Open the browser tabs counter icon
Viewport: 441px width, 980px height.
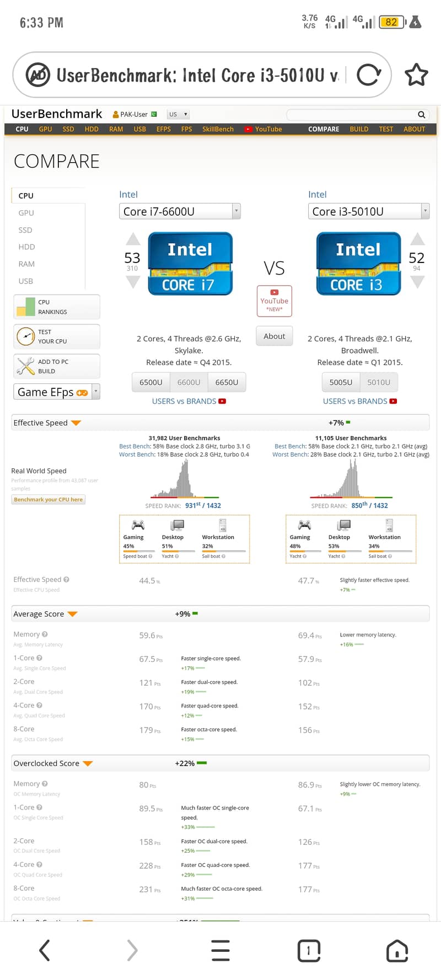309,950
